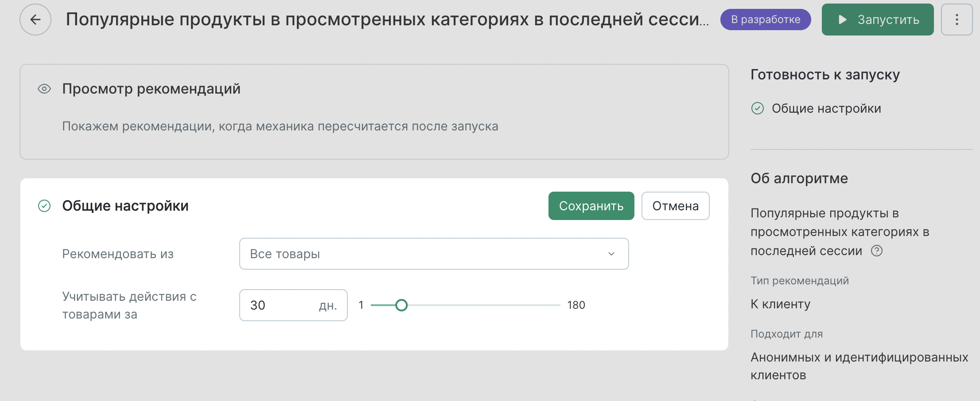Click the Об алгоритме heading

click(799, 178)
